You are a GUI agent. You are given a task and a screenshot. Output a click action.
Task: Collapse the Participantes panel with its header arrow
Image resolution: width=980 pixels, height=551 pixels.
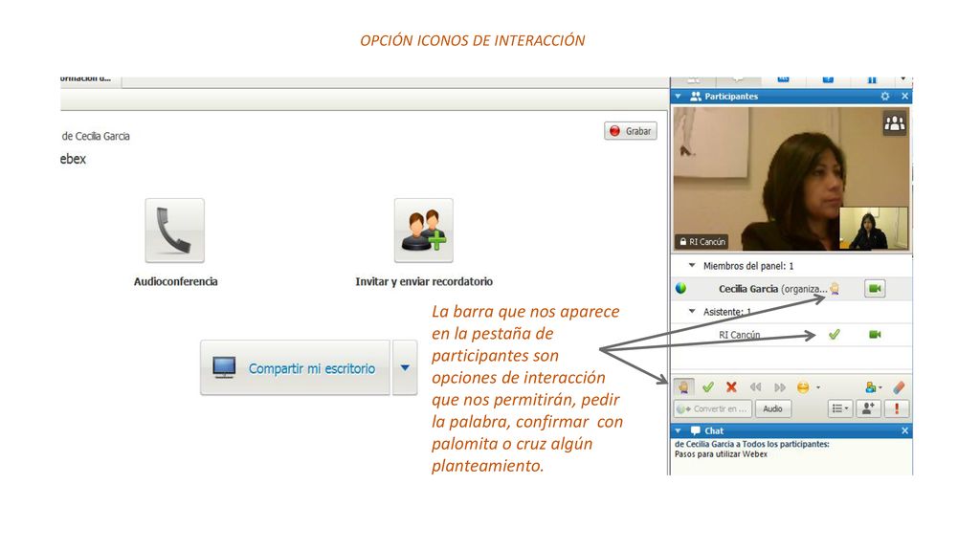(x=679, y=97)
